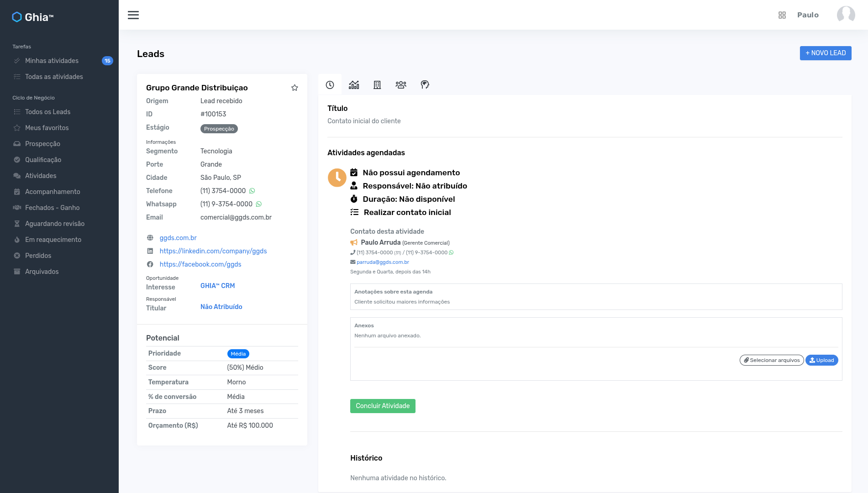Click the WhatsApp icon beside Telefone number
This screenshot has width=868, height=493.
coord(252,191)
